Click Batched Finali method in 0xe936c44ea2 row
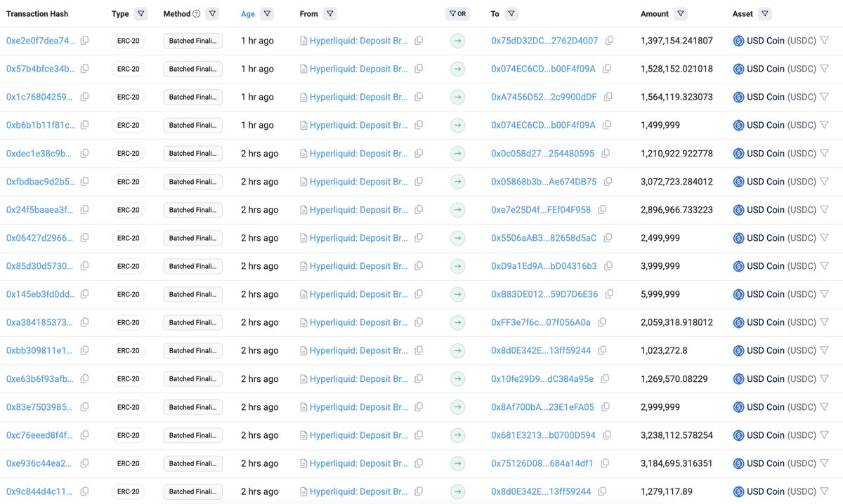 [192, 463]
